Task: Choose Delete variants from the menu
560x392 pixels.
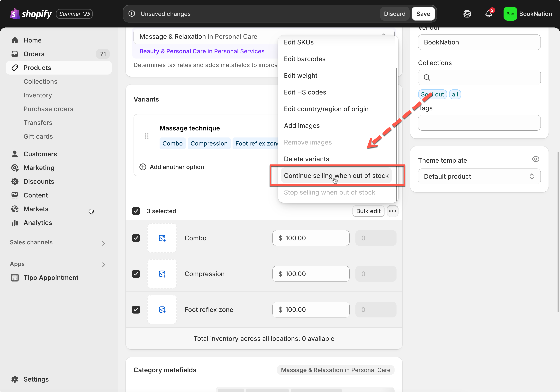Action: point(306,159)
